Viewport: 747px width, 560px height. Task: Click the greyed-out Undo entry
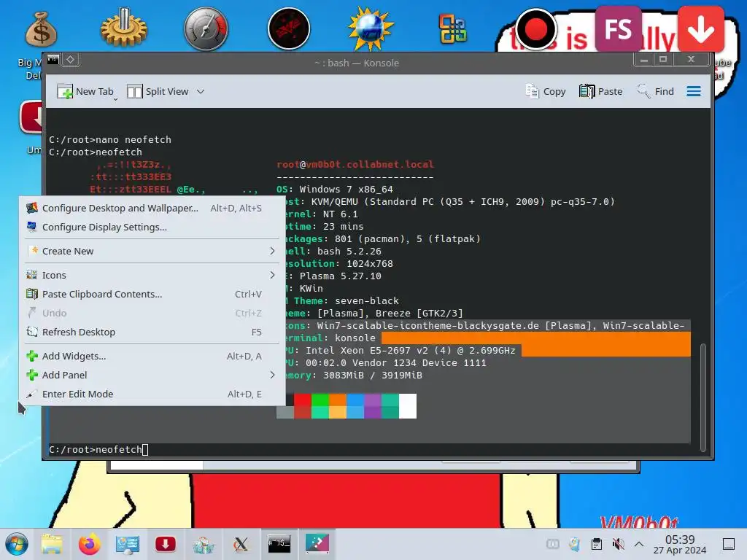pyautogui.click(x=152, y=313)
